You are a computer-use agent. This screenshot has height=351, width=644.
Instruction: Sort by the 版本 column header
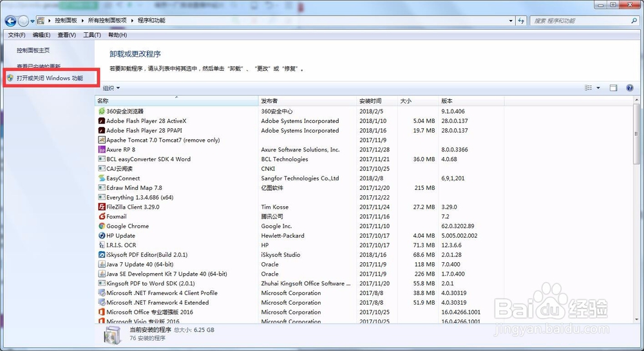(471, 100)
